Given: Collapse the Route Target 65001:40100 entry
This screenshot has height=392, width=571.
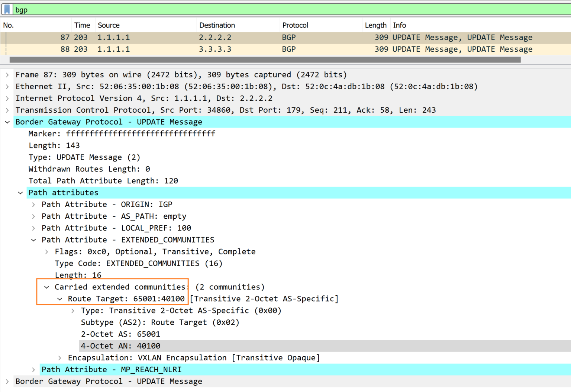Looking at the screenshot, I should (x=59, y=299).
